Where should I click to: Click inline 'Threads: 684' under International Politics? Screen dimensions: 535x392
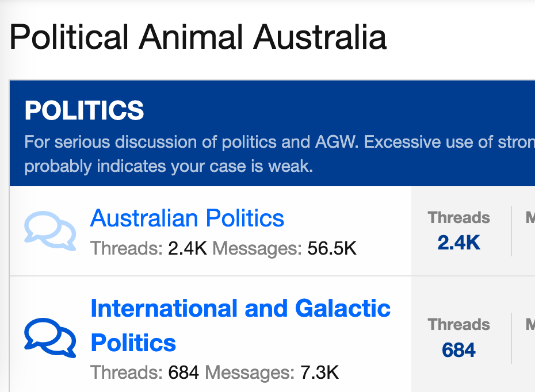tap(144, 373)
